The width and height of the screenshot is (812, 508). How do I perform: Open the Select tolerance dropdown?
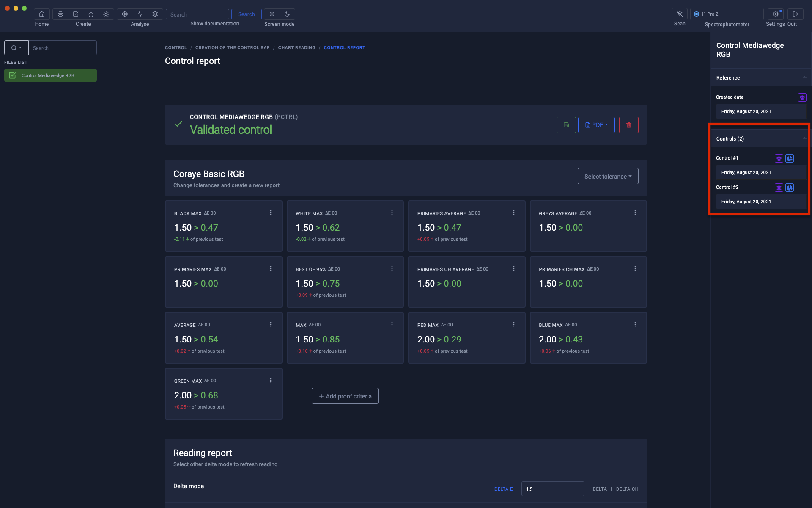coord(608,176)
